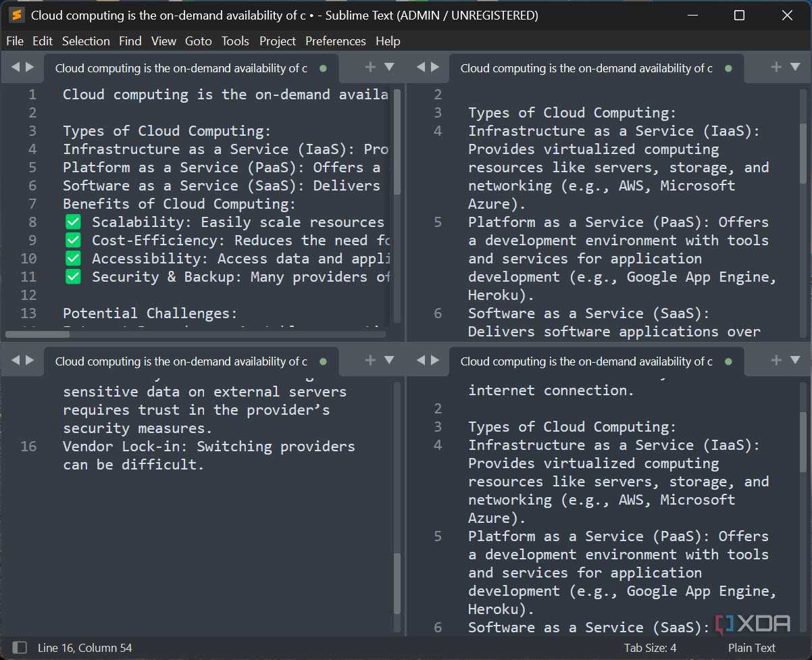The height and width of the screenshot is (660, 812).
Task: Click 'security measures.' text in bottom-left pane
Action: coord(138,428)
